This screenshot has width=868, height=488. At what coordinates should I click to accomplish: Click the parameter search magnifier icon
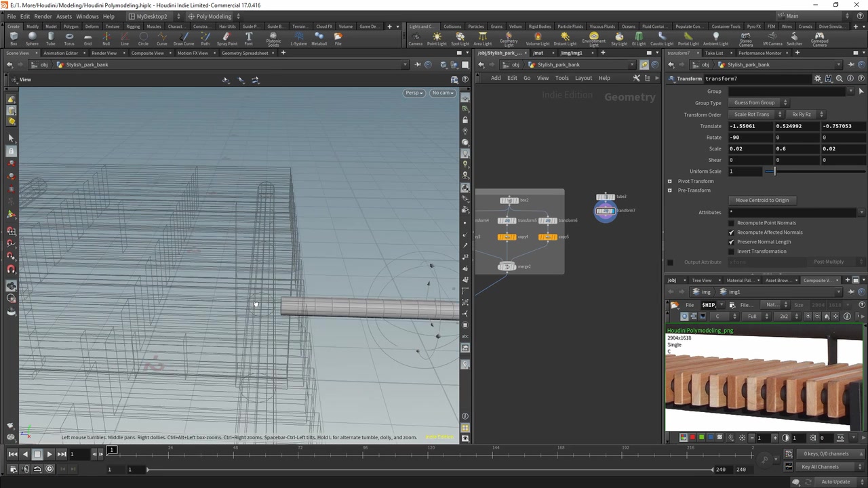click(839, 79)
